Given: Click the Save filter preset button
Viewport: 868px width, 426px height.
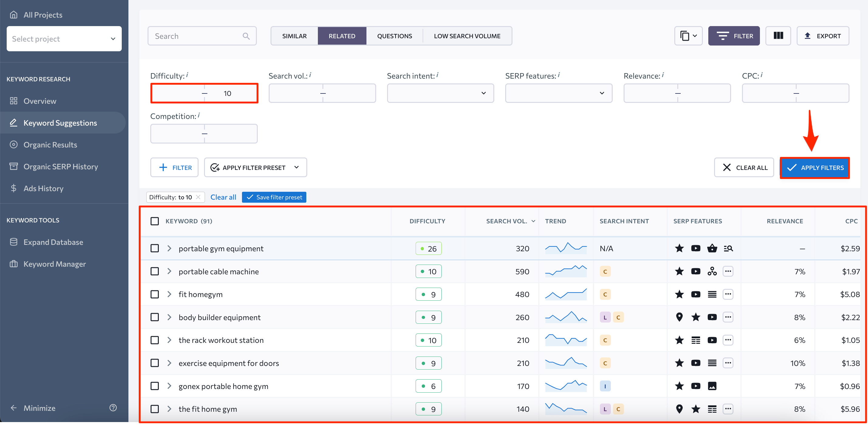Looking at the screenshot, I should (275, 197).
